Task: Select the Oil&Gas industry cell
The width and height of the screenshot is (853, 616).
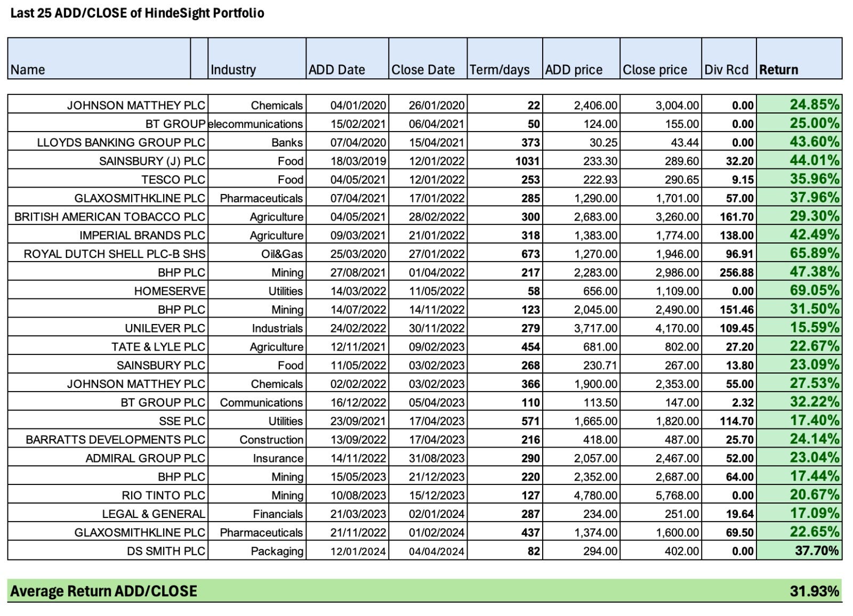Action: [257, 254]
